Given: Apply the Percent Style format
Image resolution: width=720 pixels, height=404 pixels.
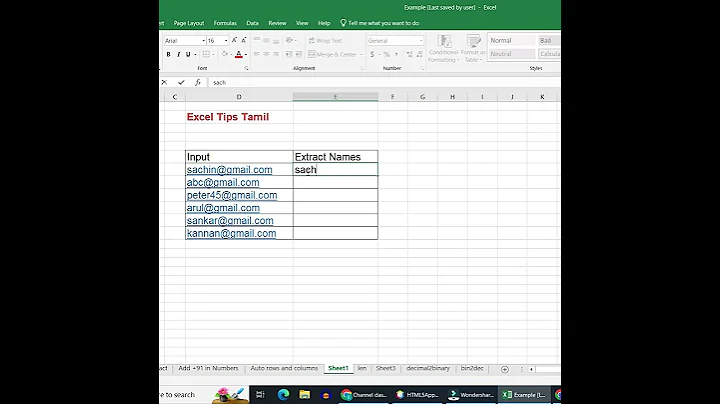Looking at the screenshot, I should [387, 54].
